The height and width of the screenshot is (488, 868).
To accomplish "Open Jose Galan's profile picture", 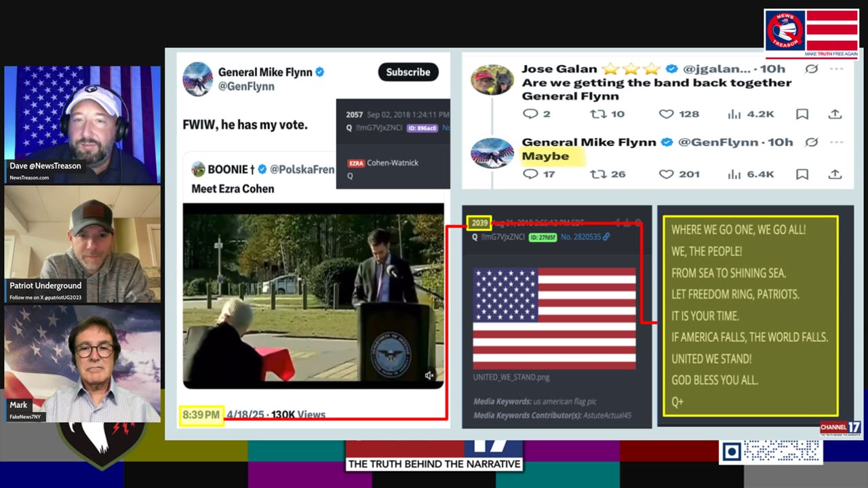I will click(x=492, y=80).
